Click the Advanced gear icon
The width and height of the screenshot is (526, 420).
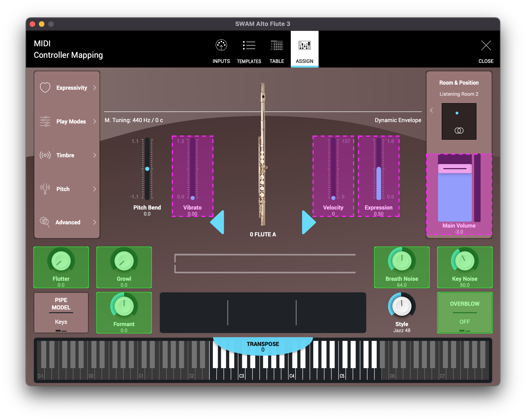45,222
